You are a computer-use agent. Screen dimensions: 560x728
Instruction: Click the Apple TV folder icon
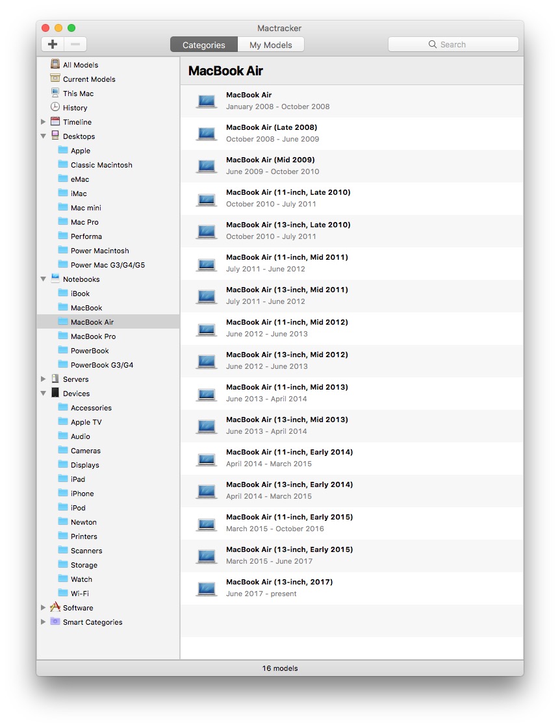(62, 421)
